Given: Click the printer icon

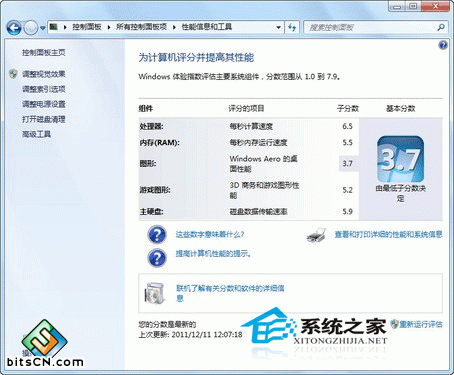Looking at the screenshot, I should (316, 235).
